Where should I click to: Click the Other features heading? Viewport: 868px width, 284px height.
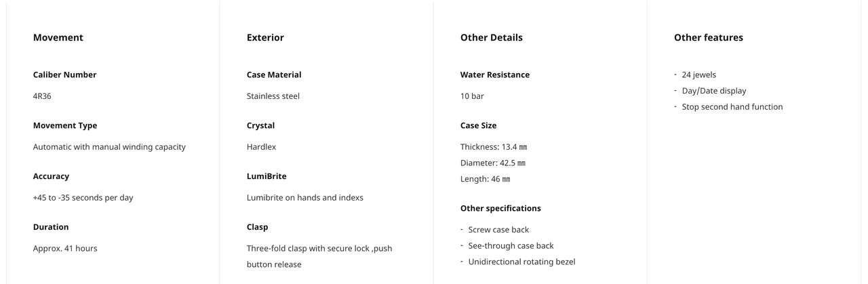pyautogui.click(x=709, y=37)
